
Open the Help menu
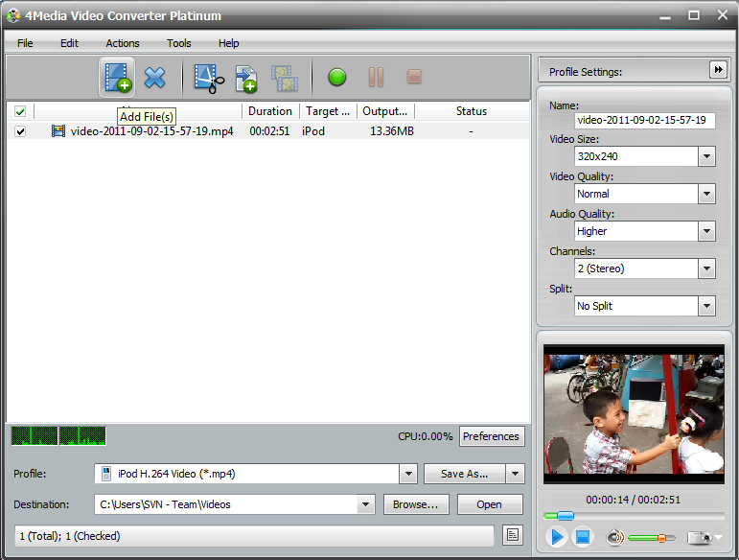click(228, 43)
